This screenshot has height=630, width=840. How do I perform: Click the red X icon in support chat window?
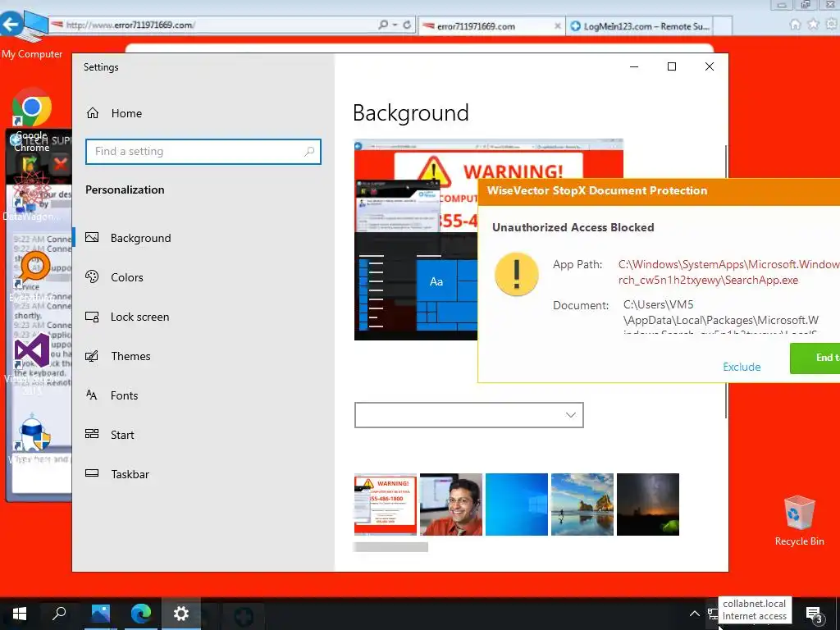click(x=60, y=163)
